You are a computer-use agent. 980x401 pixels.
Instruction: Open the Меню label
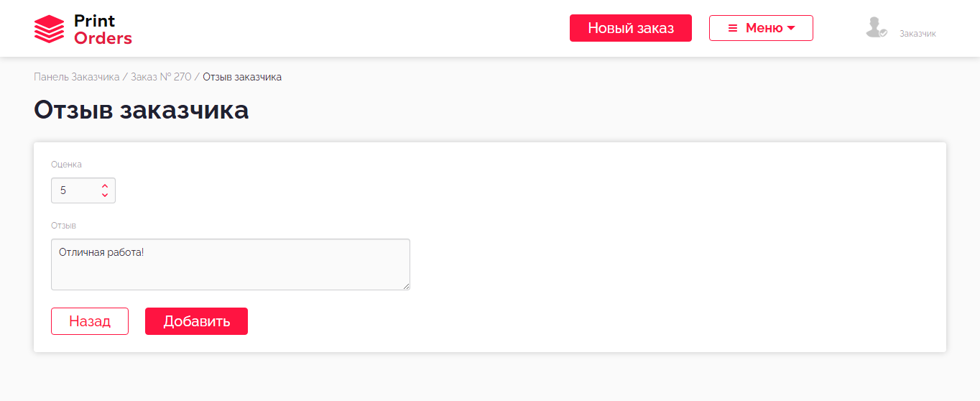[x=764, y=28]
